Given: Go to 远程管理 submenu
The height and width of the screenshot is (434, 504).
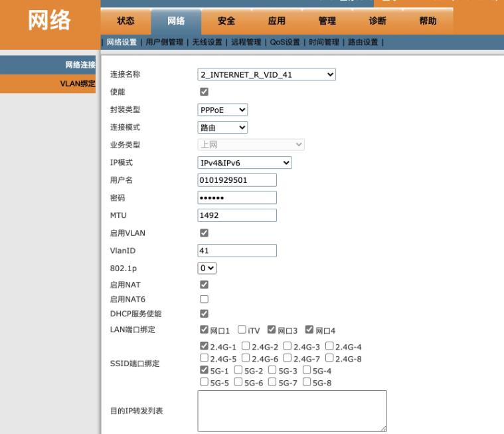Looking at the screenshot, I should 246,42.
